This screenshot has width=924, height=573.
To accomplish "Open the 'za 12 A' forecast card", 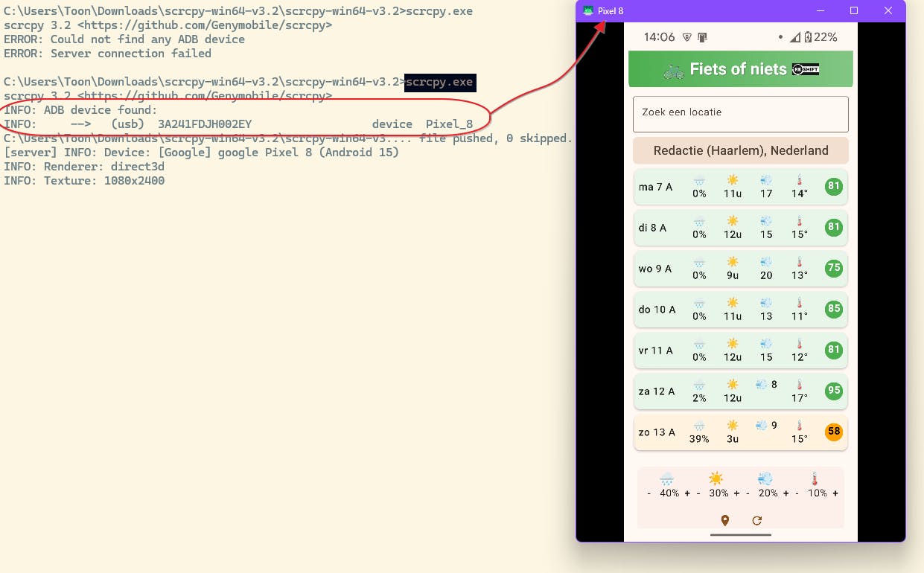I will click(x=741, y=391).
